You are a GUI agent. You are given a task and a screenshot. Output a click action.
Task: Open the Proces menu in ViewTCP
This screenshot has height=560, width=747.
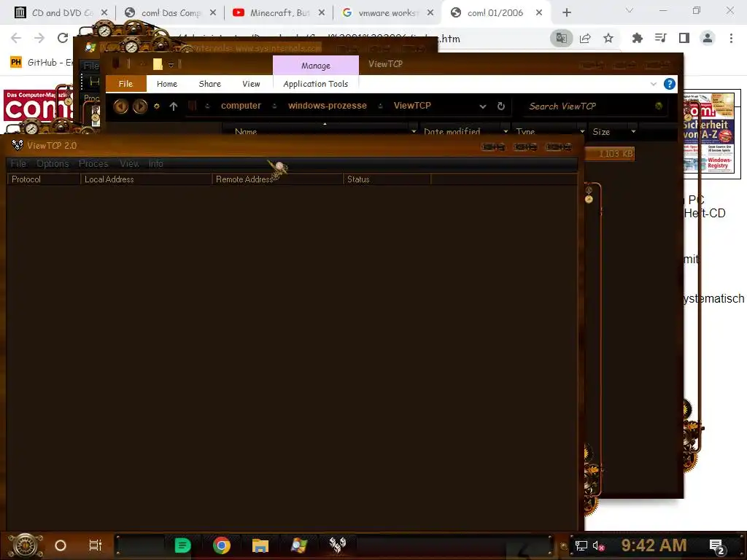[x=93, y=164]
